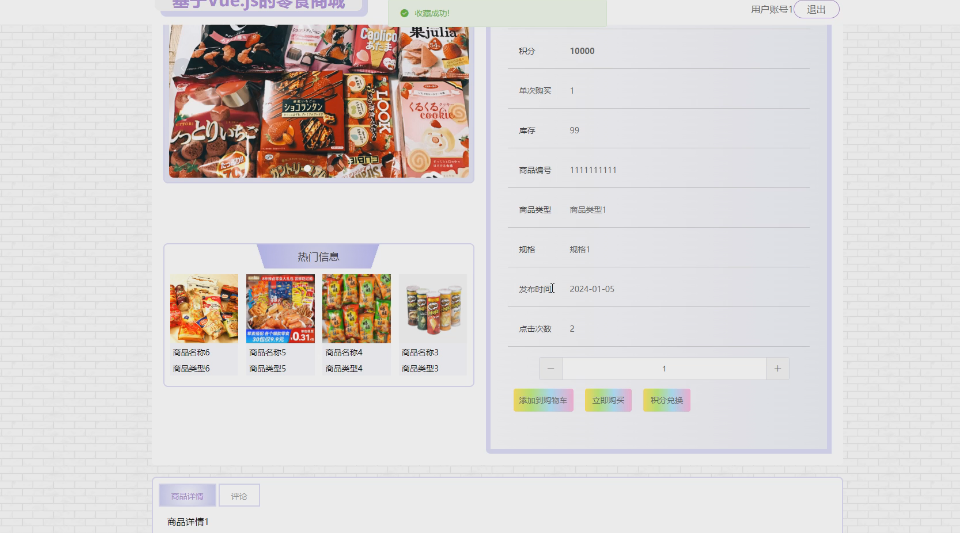Image resolution: width=960 pixels, height=533 pixels.
Task: Click the product number 1111111111
Action: point(593,170)
